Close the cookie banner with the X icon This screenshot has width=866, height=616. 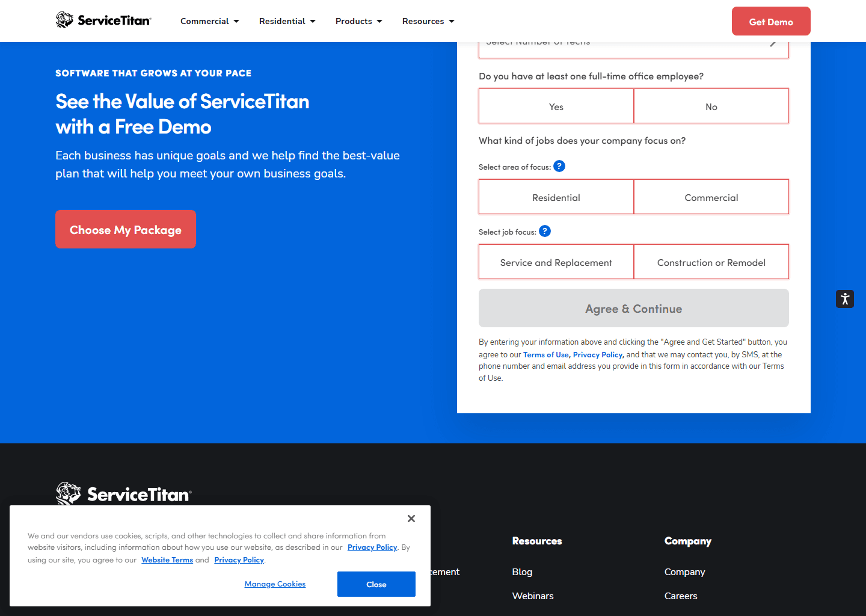click(x=411, y=519)
